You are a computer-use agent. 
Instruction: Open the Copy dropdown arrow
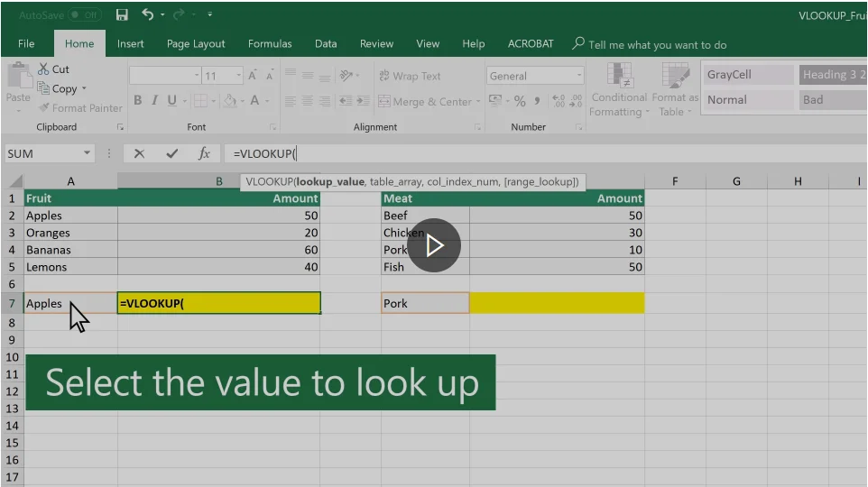[84, 88]
